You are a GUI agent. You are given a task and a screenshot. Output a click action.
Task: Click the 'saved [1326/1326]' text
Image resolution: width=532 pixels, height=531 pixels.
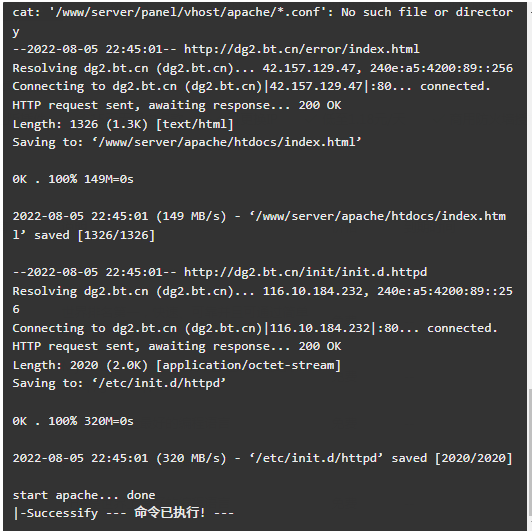(x=94, y=235)
